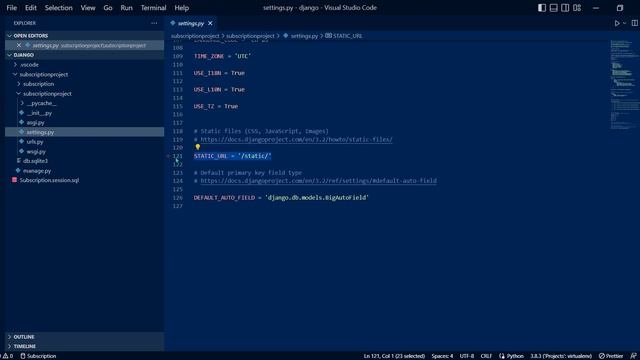Open __init__.py file
The image size is (640, 360).
39,113
